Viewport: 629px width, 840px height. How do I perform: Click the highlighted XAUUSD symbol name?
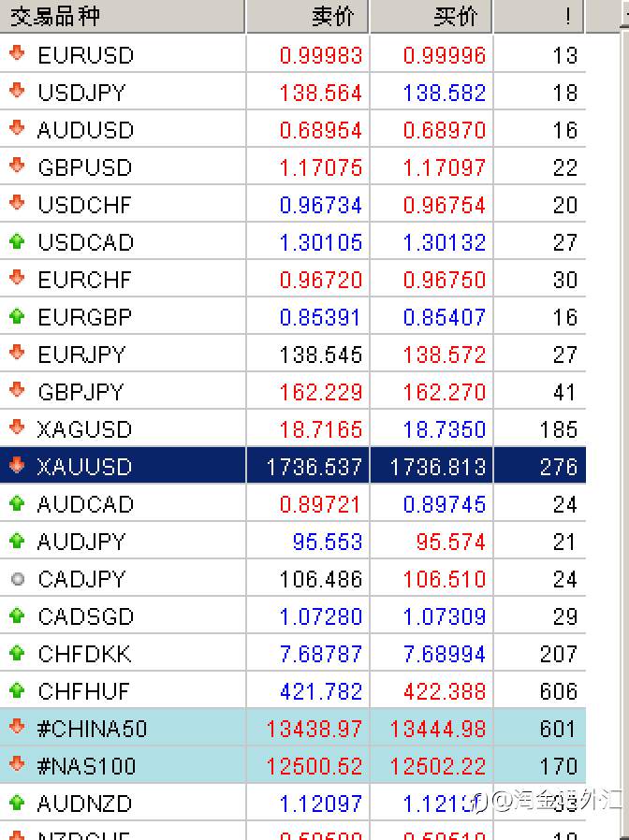tap(84, 467)
